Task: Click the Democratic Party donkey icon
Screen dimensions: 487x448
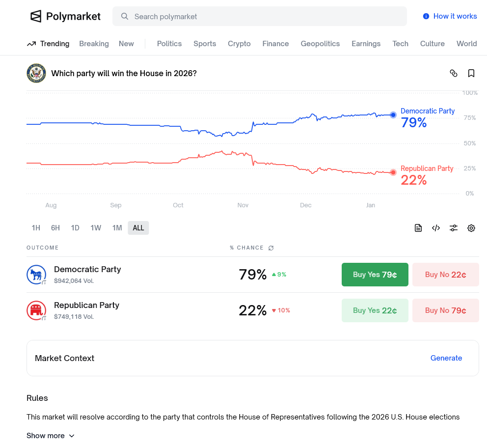Action: [36, 275]
